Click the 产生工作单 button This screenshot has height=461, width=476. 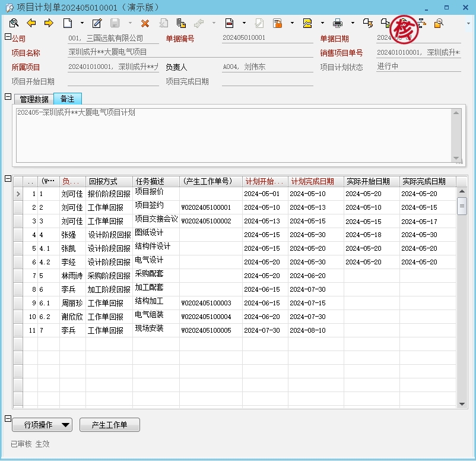click(x=110, y=425)
